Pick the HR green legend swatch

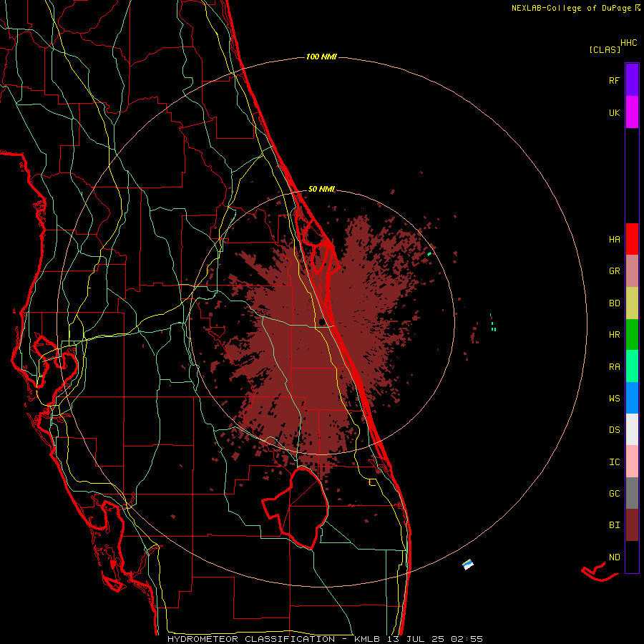(632, 334)
